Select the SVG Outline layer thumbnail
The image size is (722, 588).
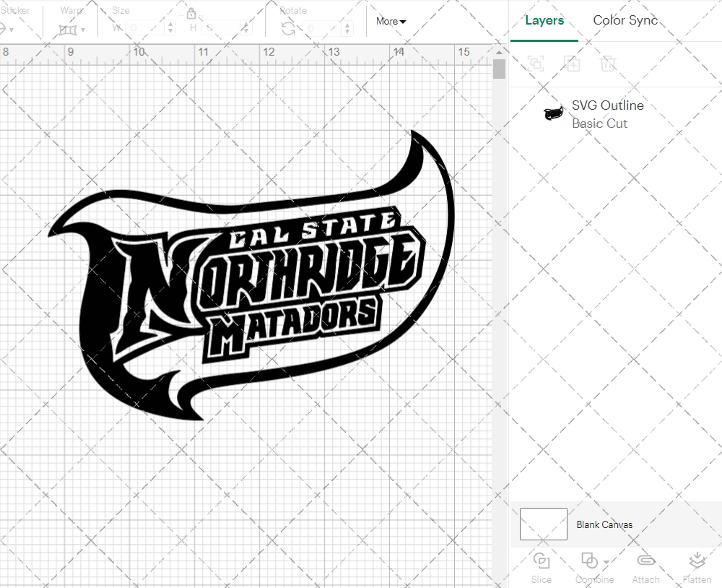553,113
